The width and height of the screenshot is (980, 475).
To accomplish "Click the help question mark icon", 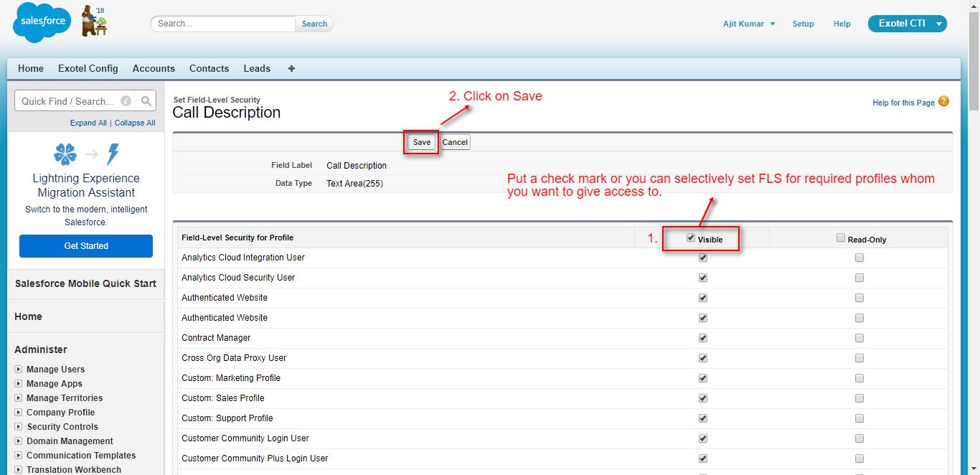I will click(943, 102).
